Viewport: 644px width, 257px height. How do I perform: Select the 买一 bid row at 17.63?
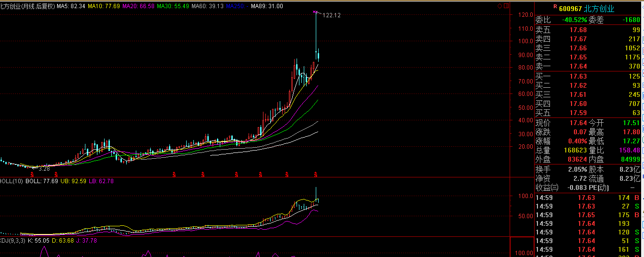(587, 76)
